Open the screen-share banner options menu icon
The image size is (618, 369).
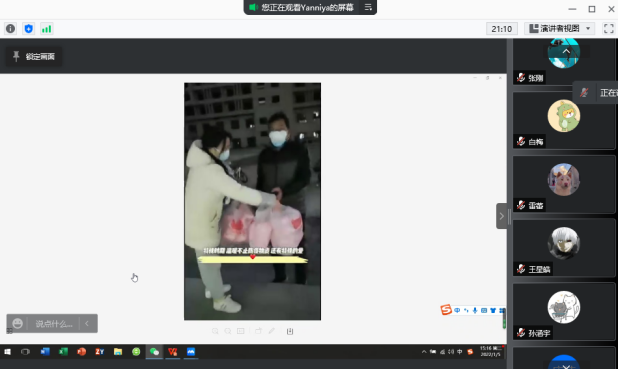[368, 7]
